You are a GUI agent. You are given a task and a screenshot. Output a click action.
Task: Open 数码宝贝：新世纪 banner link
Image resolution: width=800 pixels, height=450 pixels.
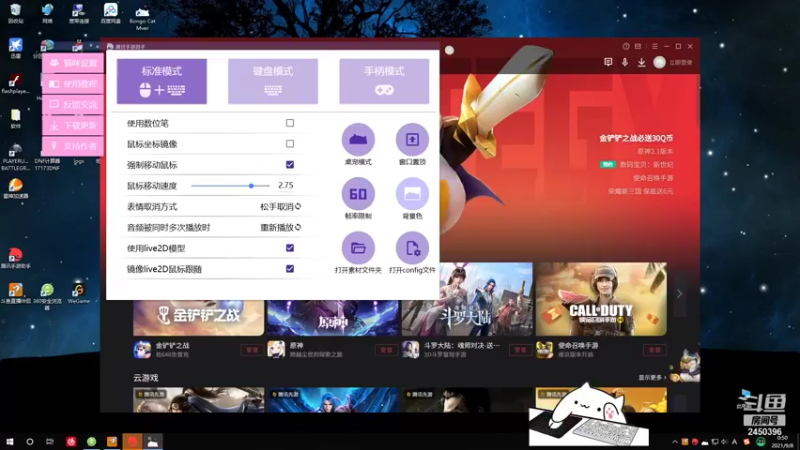pyautogui.click(x=646, y=165)
